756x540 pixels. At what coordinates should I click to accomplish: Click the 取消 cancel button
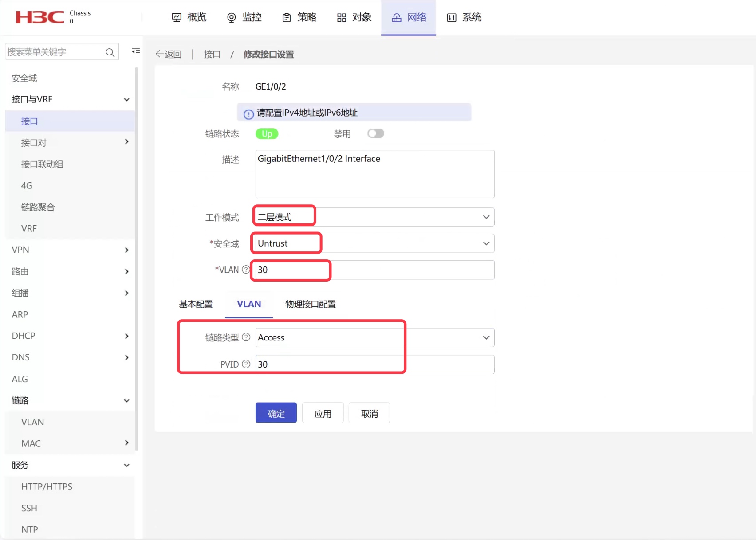370,413
